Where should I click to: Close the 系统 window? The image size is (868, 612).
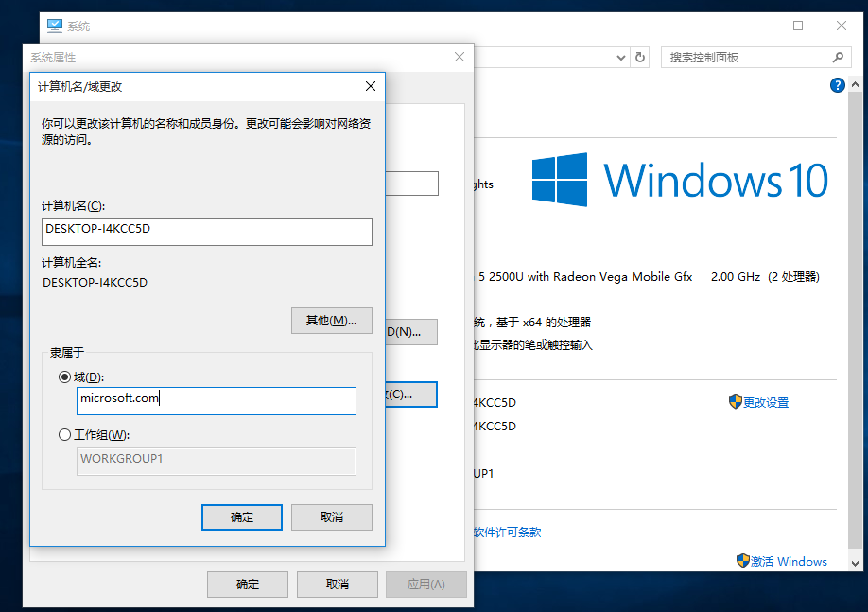click(842, 26)
